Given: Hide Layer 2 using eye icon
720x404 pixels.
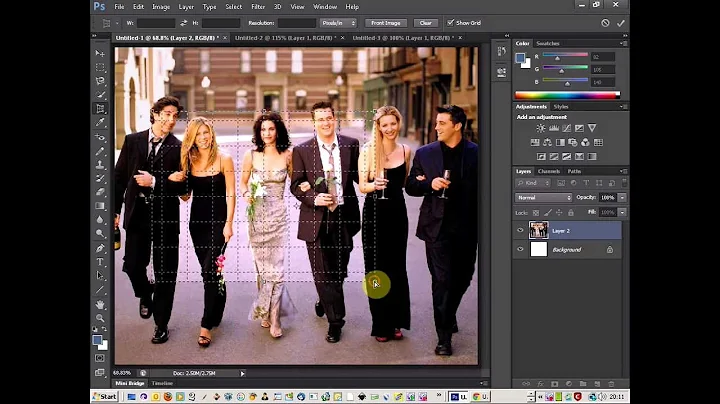Looking at the screenshot, I should tap(520, 230).
